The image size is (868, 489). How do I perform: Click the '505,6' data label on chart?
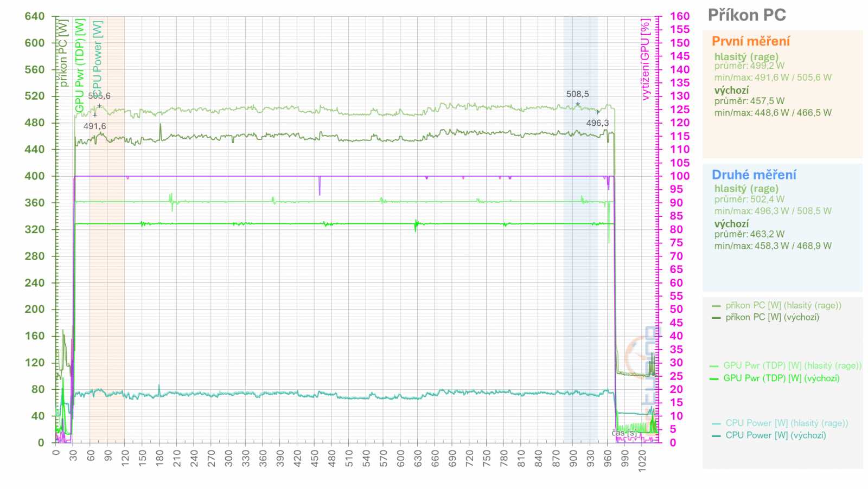point(99,96)
